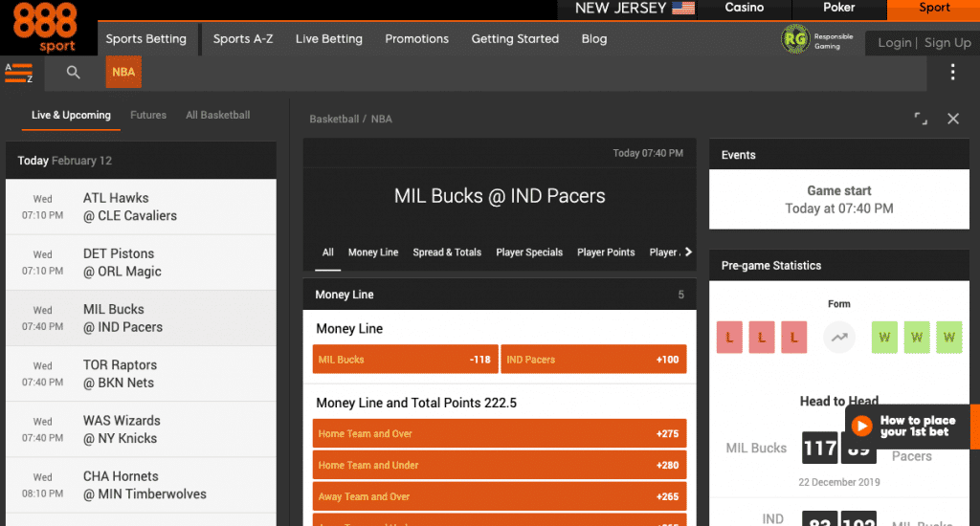Bet on MIL Bucks at -118
The height and width of the screenshot is (526, 980).
click(x=405, y=360)
